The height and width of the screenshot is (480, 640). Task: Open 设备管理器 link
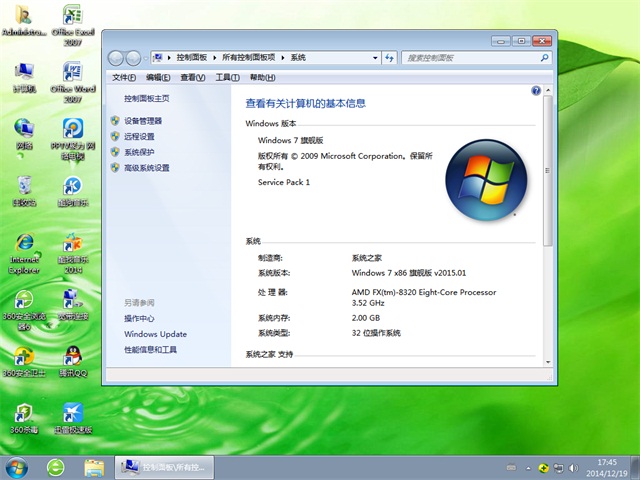click(143, 121)
